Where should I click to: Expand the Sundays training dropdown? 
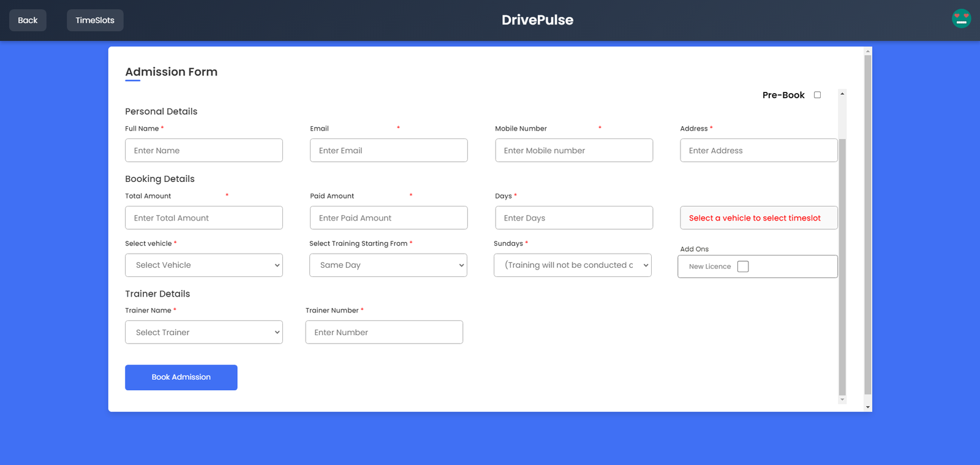pos(573,265)
